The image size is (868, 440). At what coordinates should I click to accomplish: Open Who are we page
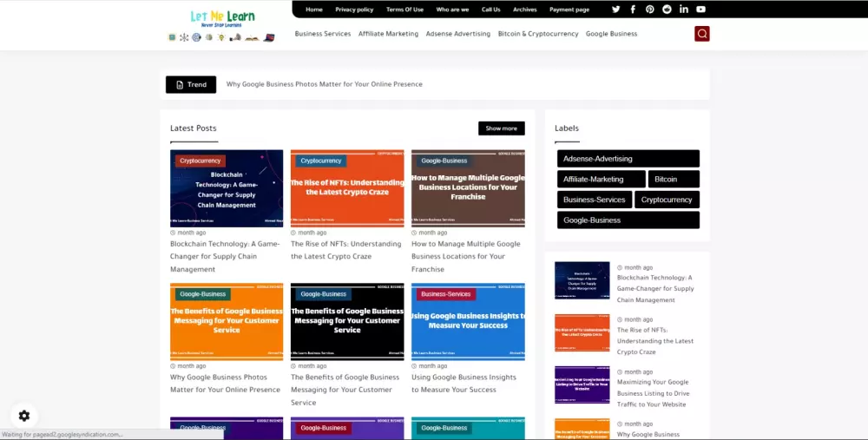(x=452, y=10)
